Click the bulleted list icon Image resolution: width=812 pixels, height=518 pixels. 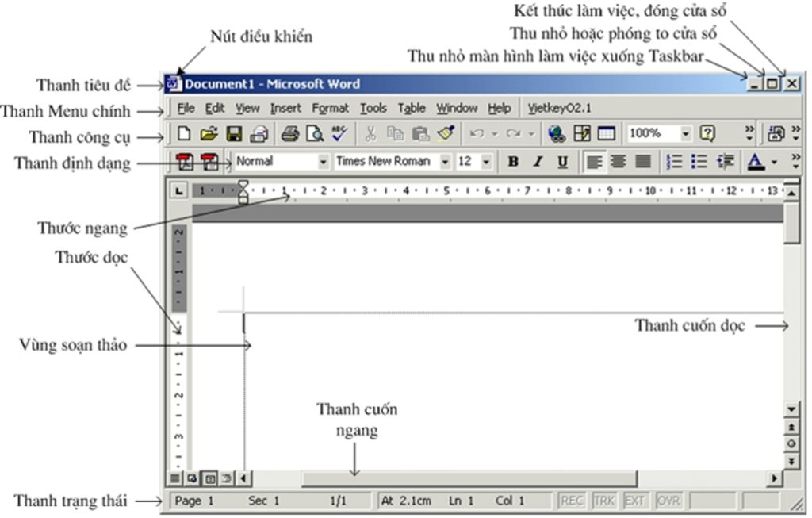pos(699,162)
